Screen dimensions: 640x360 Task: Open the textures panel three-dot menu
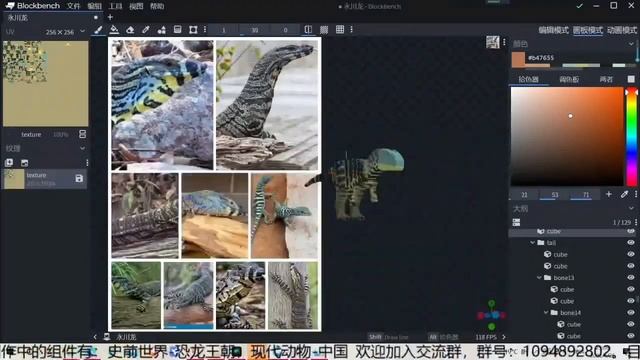87,163
